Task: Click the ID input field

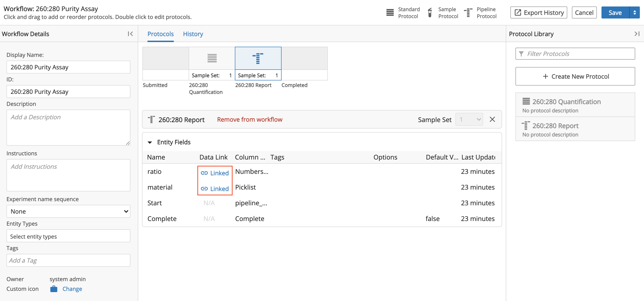Action: pos(68,92)
